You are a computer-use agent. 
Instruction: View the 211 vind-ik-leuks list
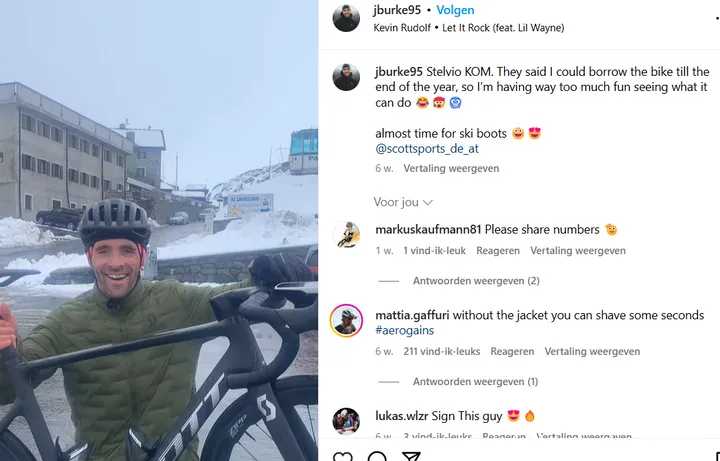(x=442, y=352)
